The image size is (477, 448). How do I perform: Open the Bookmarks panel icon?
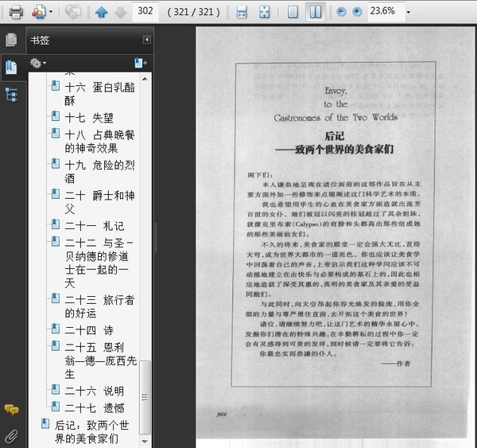12,68
